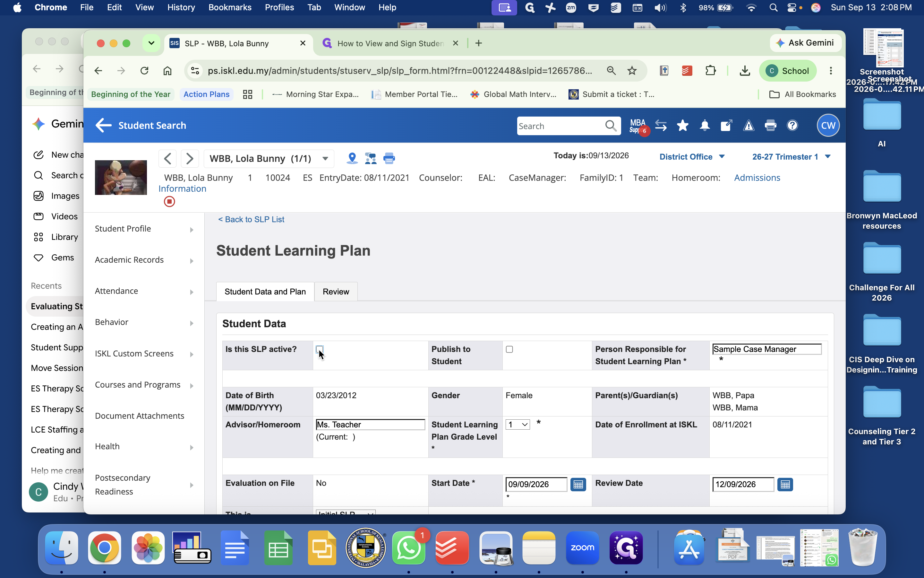
Task: Open the help question mark icon
Action: coord(793,125)
